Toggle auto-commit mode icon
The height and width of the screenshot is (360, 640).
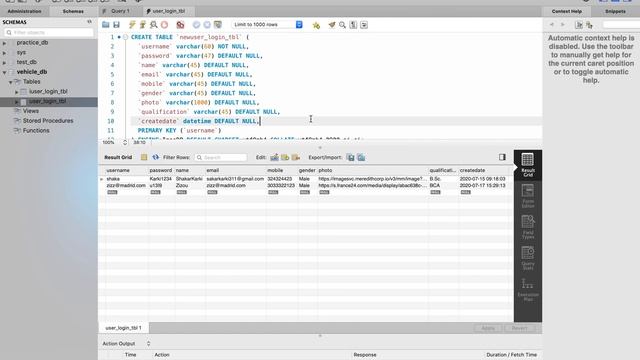pyautogui.click(x=218, y=25)
